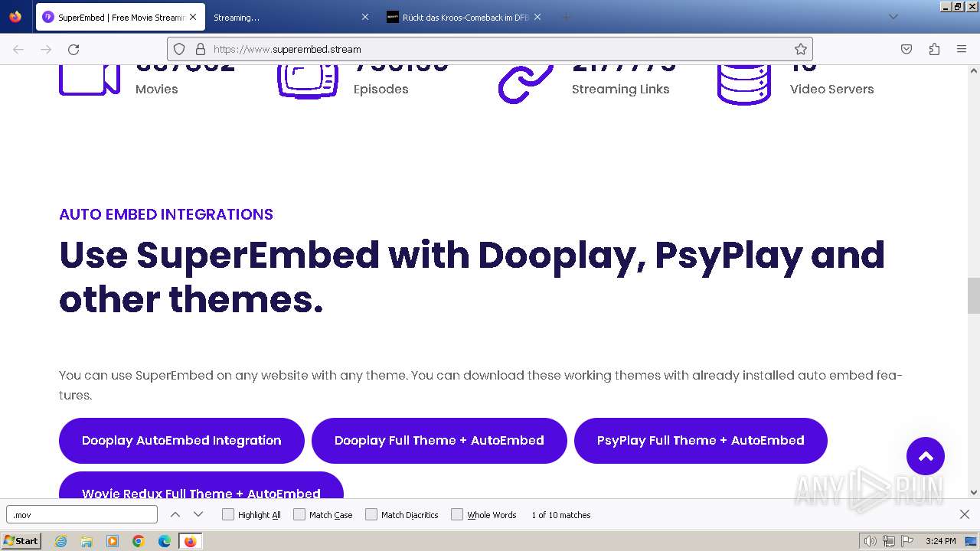The width and height of the screenshot is (980, 551).
Task: Toggle Highlight All checkbox
Action: coord(228,514)
